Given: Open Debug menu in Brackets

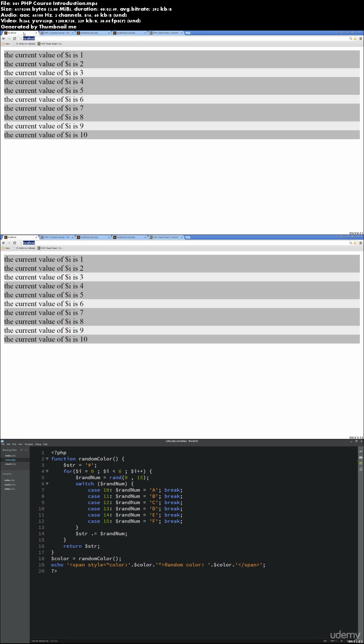Looking at the screenshot, I should (38, 444).
